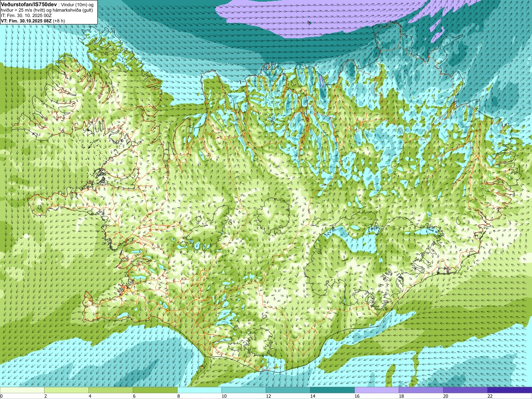This screenshot has width=532, height=399.
Task: Click the legend scale label "4"
Action: [90, 397]
